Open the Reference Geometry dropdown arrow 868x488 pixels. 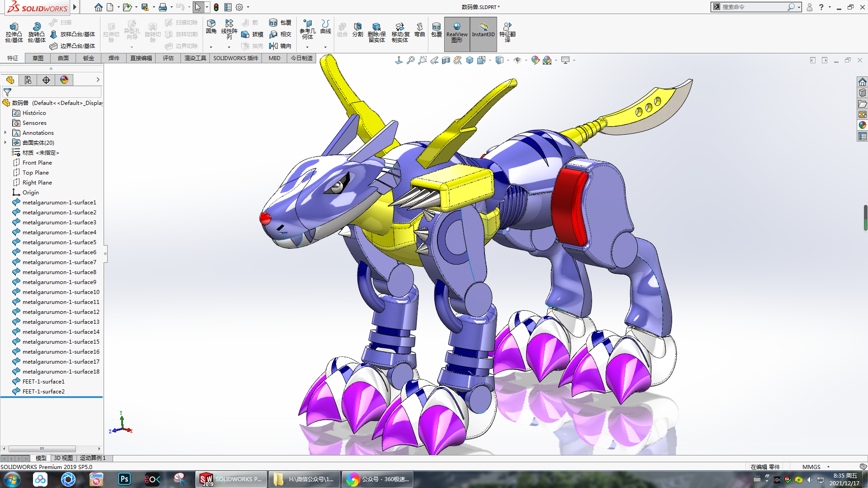307,47
